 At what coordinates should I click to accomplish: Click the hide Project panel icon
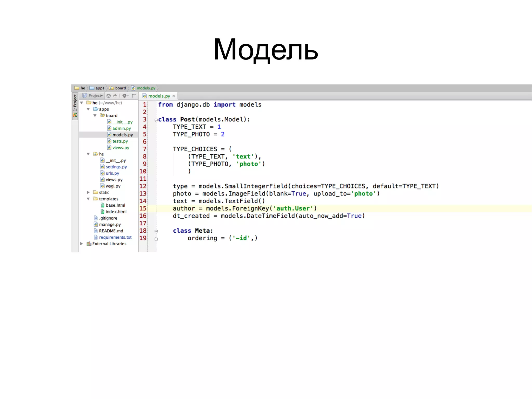[134, 96]
